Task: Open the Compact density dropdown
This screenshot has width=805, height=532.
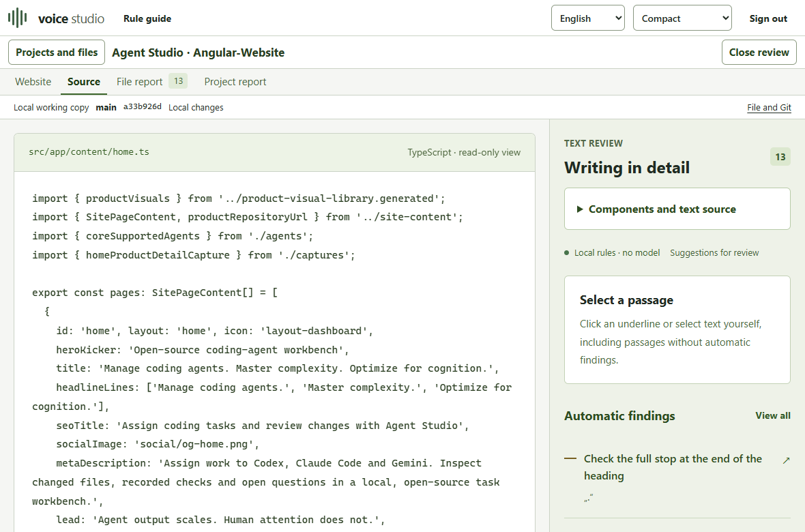Action: pyautogui.click(x=682, y=18)
